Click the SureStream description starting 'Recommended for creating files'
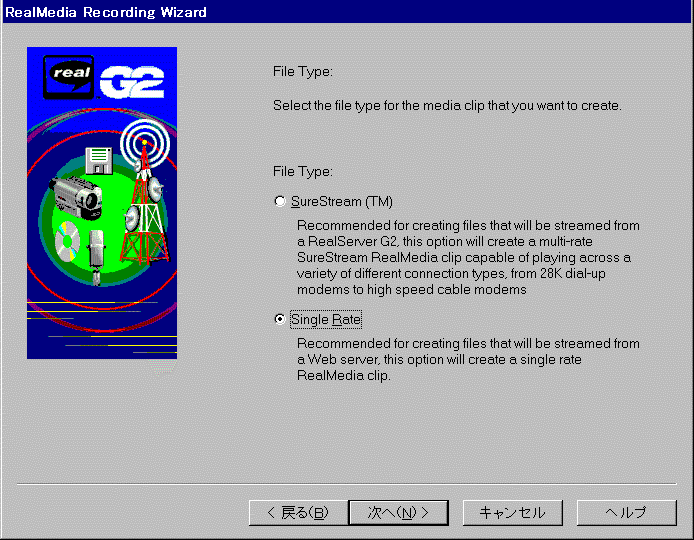 pyautogui.click(x=468, y=257)
